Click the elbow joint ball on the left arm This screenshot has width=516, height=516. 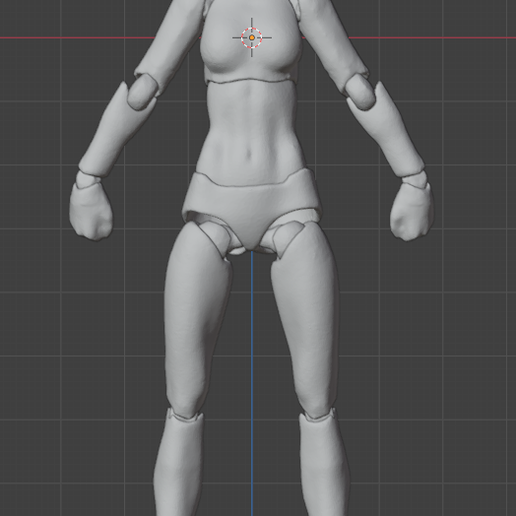coord(142,92)
